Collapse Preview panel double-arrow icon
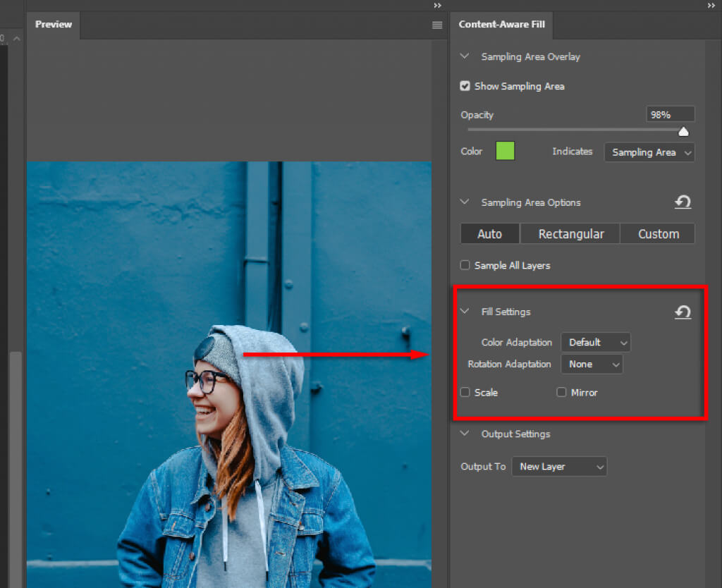The width and height of the screenshot is (722, 588). click(437, 5)
